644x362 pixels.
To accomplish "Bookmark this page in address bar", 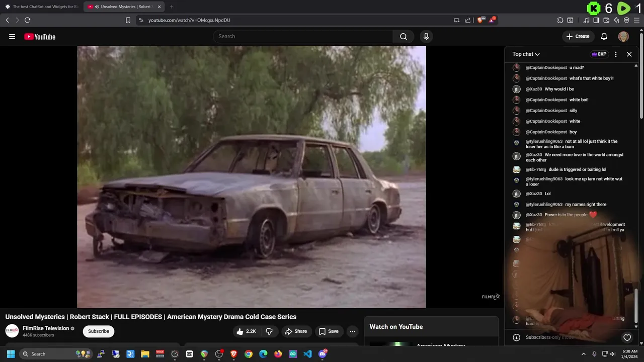I will (128, 20).
